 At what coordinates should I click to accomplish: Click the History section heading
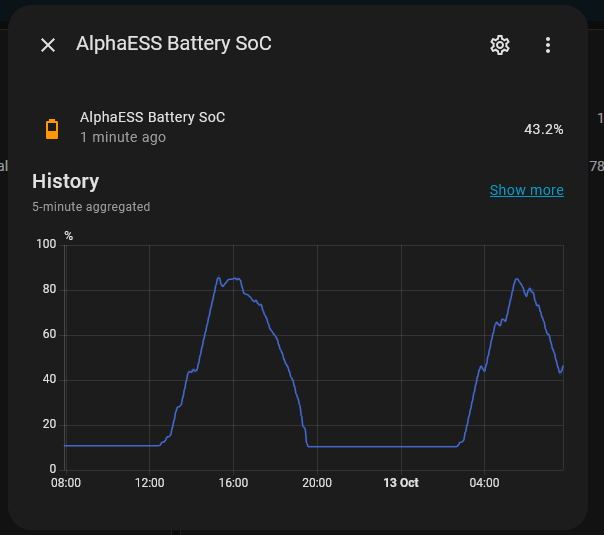point(66,181)
